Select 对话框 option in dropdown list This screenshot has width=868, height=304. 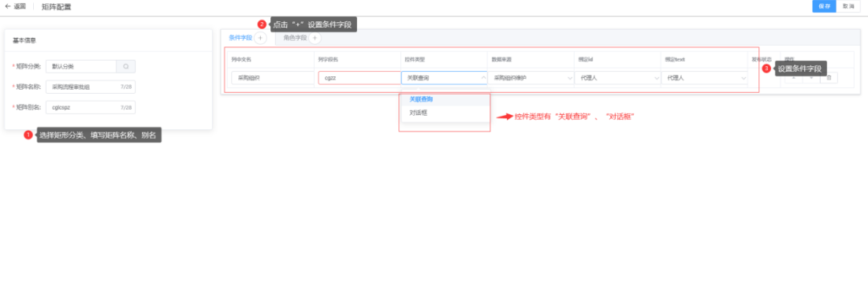point(445,113)
